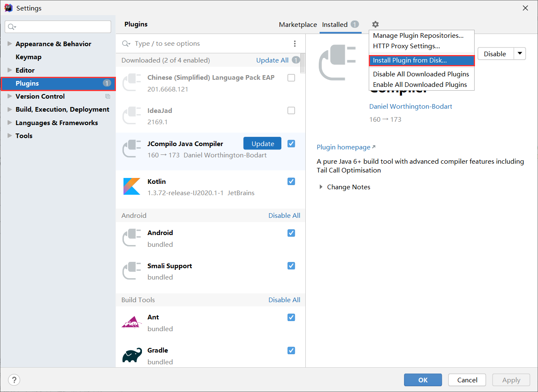
Task: Enable the IdeaJad plugin checkbox
Action: coord(291,111)
